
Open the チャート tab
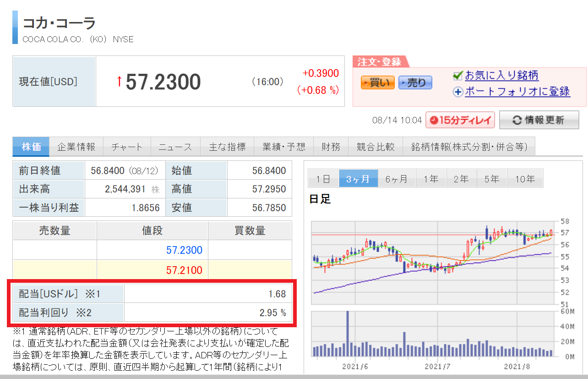127,147
